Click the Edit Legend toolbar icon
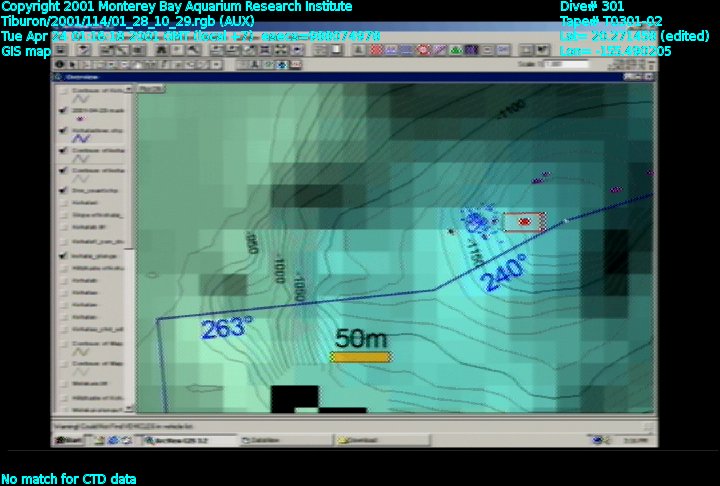Screen dimensions: 720x486 122,50
